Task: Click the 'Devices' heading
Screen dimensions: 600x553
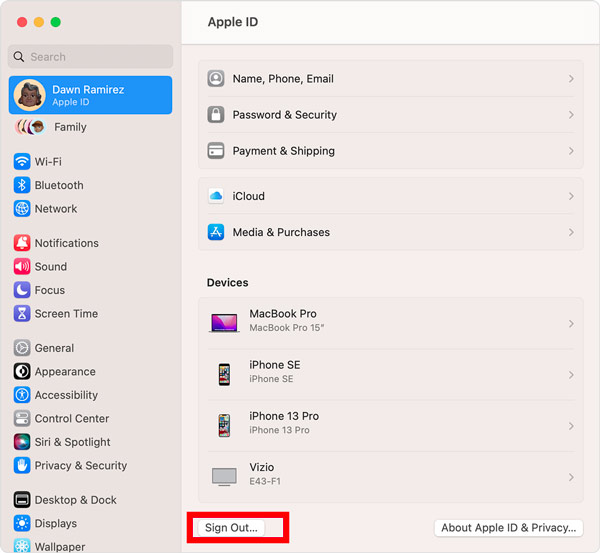Action: coord(227,282)
